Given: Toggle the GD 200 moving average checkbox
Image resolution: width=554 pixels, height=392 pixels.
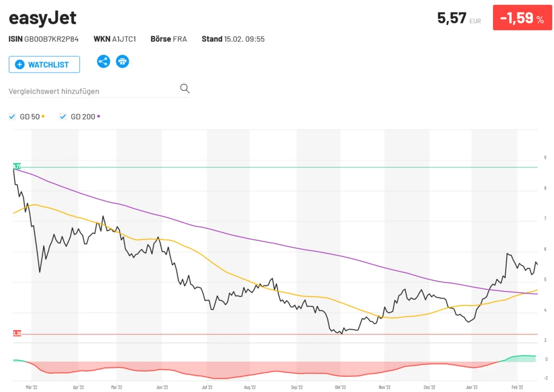Looking at the screenshot, I should [63, 117].
